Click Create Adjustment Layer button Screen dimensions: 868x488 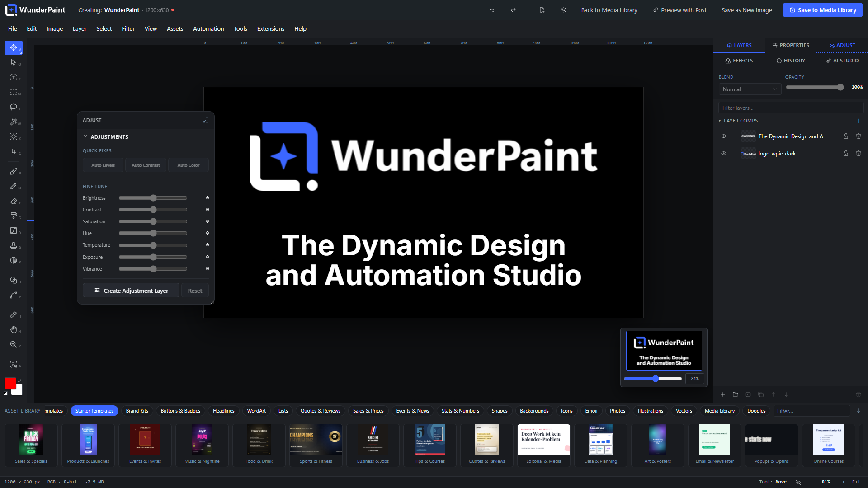(131, 291)
